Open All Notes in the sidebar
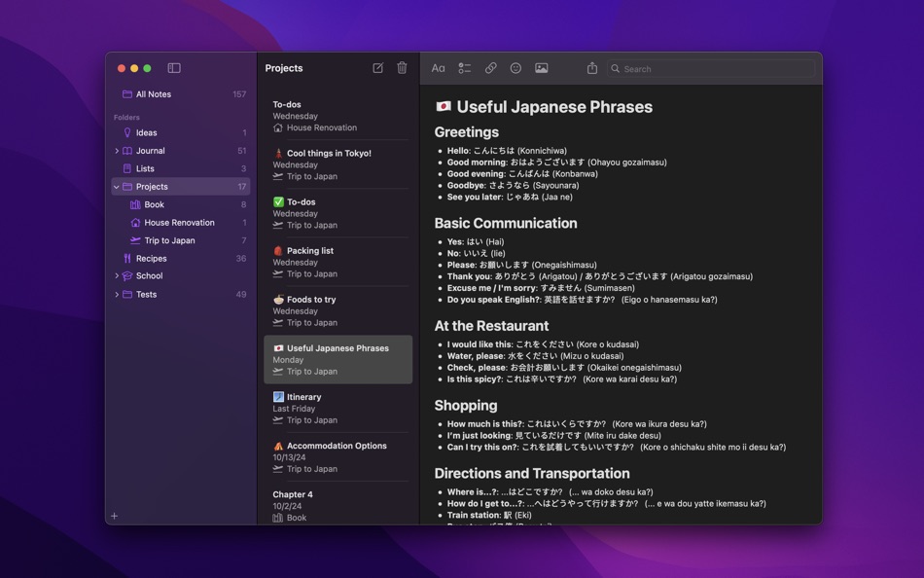 click(181, 93)
